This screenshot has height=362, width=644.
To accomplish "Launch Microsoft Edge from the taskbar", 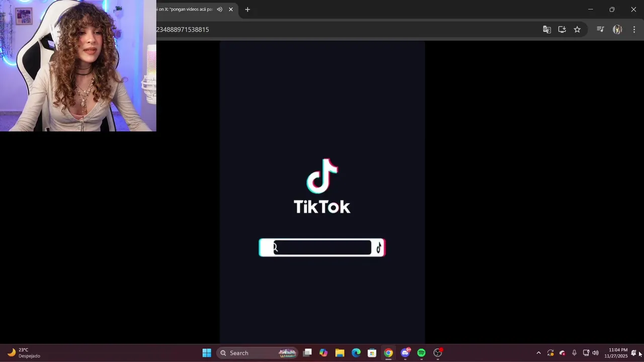I will pos(356,353).
